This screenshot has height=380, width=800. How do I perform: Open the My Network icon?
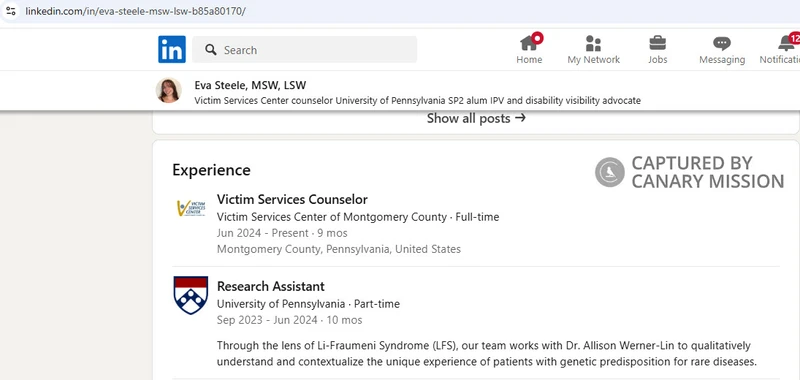[593, 43]
